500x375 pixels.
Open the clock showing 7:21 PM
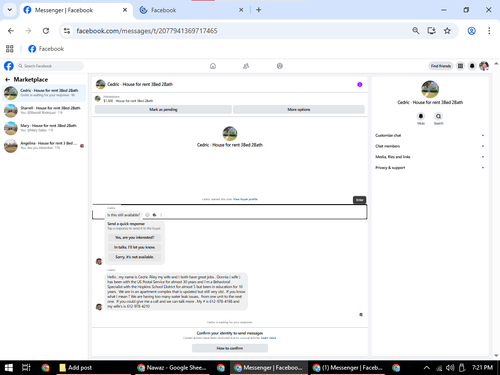482,368
